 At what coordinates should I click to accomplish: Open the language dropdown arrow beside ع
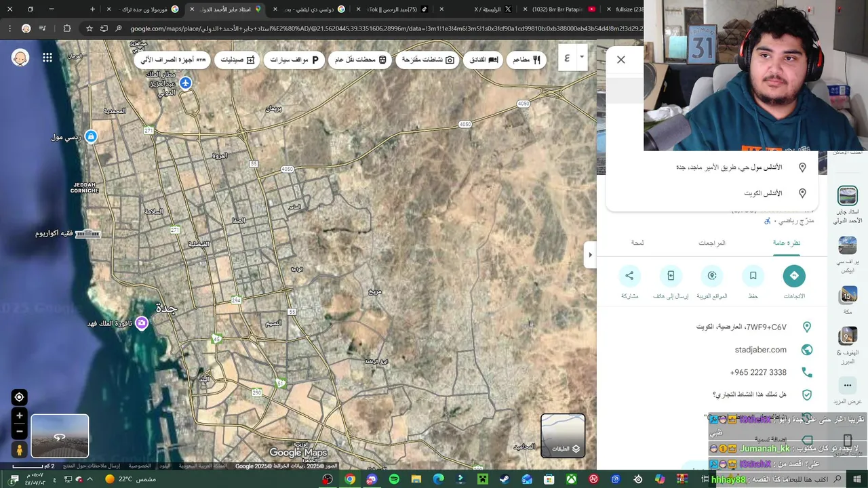point(581,58)
